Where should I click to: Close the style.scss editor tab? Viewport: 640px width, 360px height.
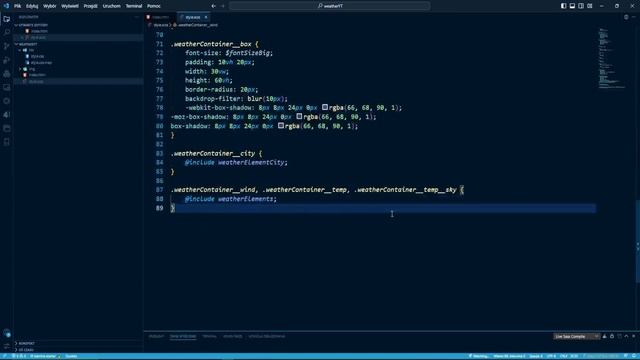tap(206, 17)
